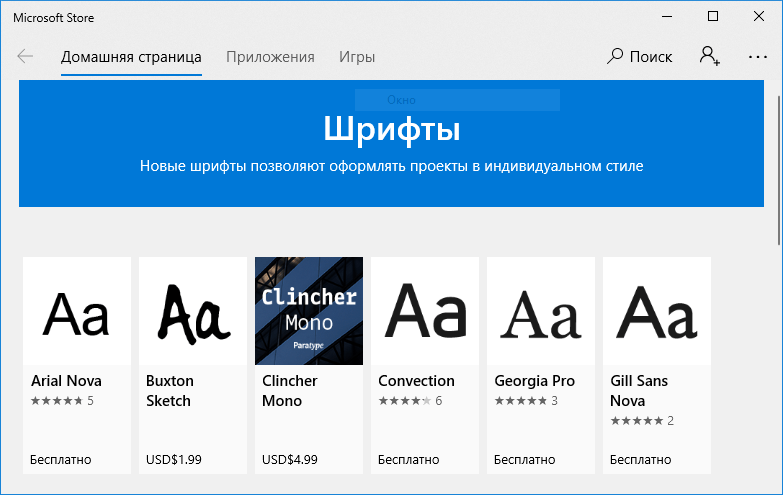Click the banner subtitle about new fonts
Viewport: 783px width, 495px height.
[392, 166]
